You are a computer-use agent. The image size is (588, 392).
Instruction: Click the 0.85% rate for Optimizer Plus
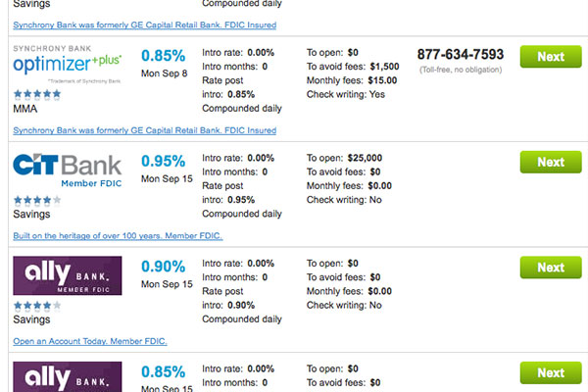coord(163,56)
